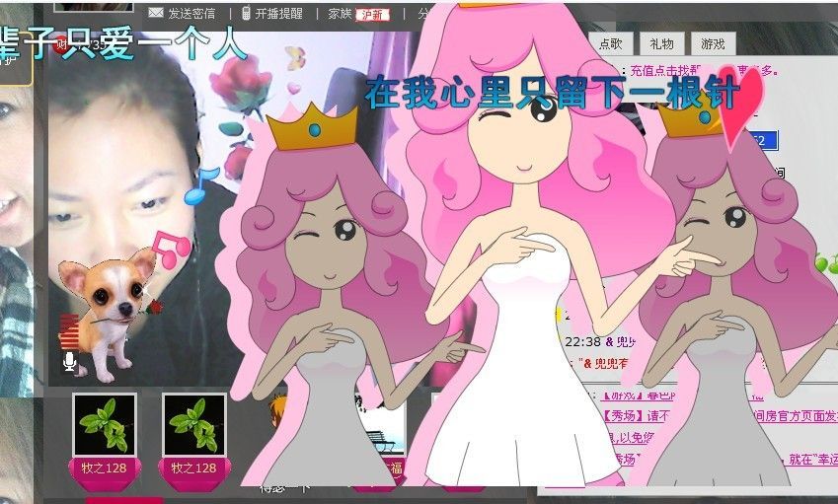The width and height of the screenshot is (838, 504).
Task: Click the 间房官方页面发 announcement text
Action: (x=796, y=415)
